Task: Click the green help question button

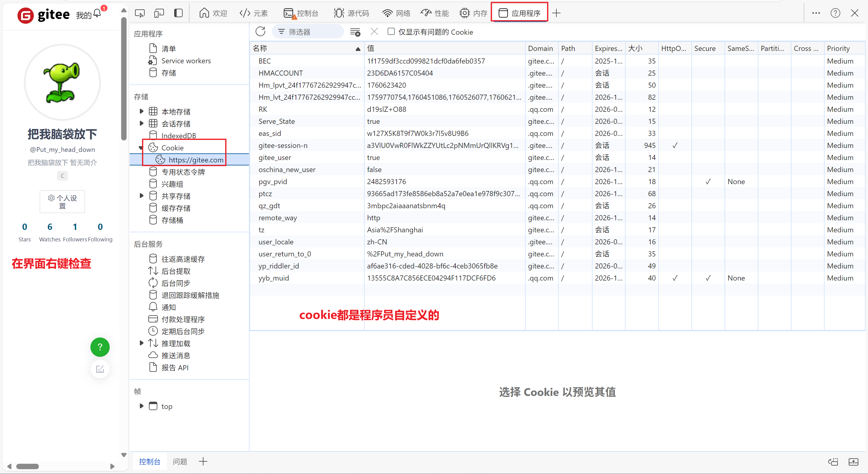Action: pos(100,347)
